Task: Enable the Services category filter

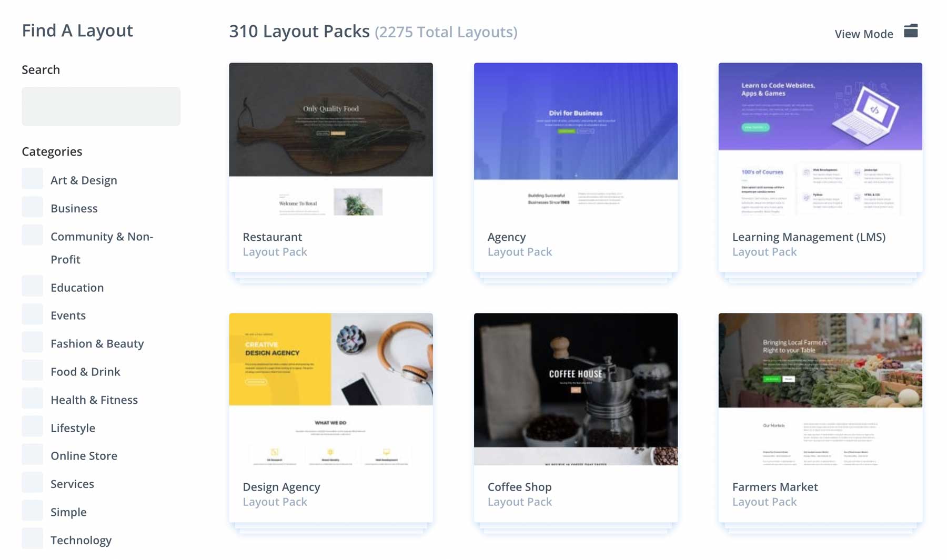Action: 32,482
